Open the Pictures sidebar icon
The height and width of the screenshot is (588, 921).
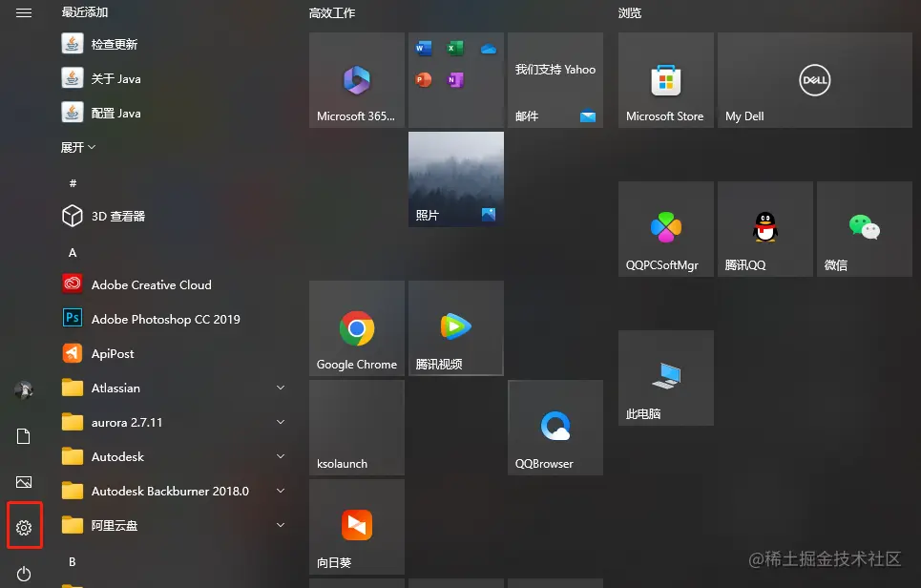[24, 482]
